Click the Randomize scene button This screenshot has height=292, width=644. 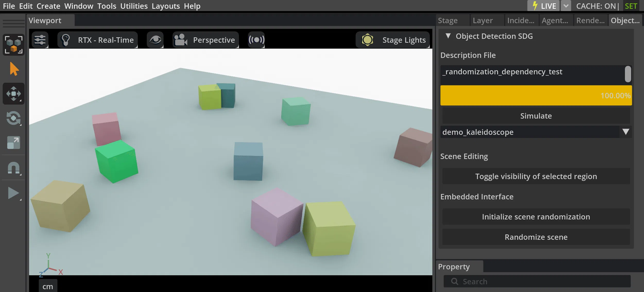click(x=536, y=237)
